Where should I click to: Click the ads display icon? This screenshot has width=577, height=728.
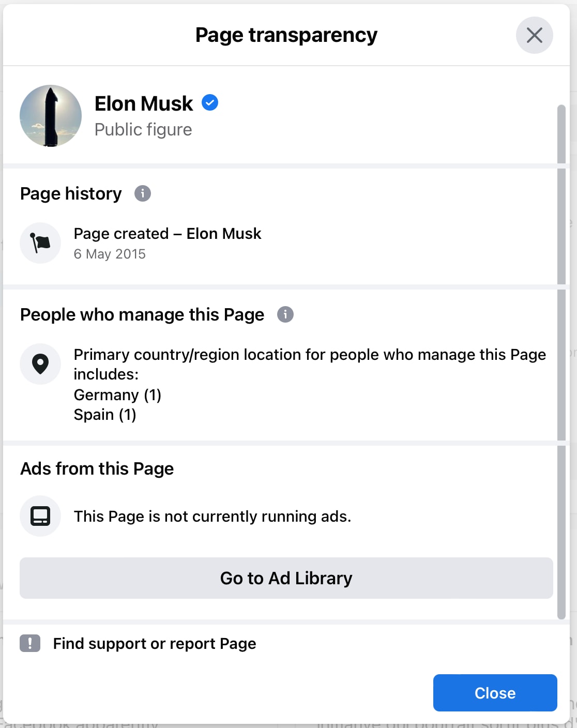pos(40,516)
